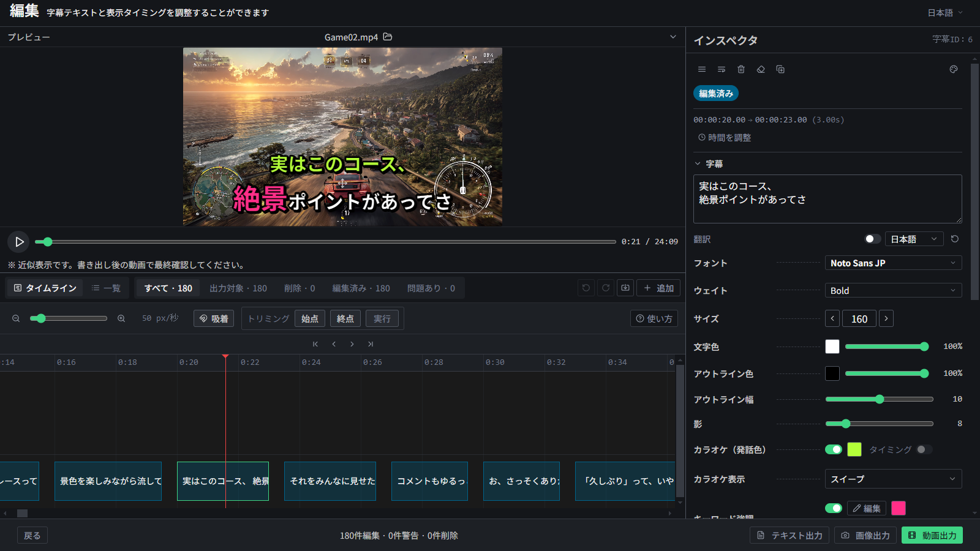Viewport: 980px width, 551px height.
Task: Open the translation language dropdown 日本語
Action: 914,239
